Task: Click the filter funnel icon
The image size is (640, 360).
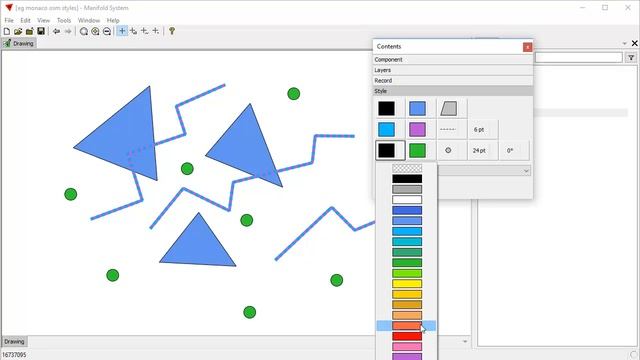Action: (631, 58)
